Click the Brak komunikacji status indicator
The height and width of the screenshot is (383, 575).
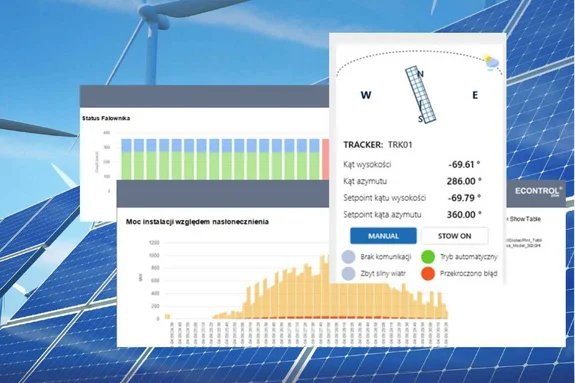pos(348,257)
